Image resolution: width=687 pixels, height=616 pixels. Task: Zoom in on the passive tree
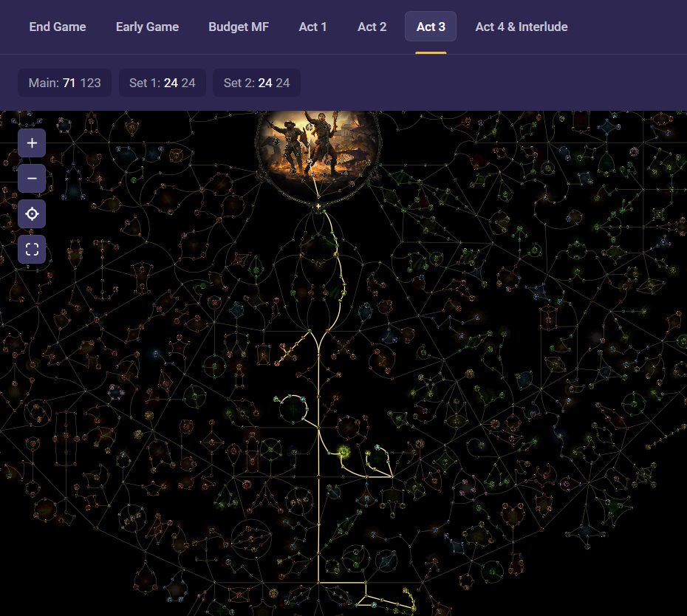click(32, 143)
